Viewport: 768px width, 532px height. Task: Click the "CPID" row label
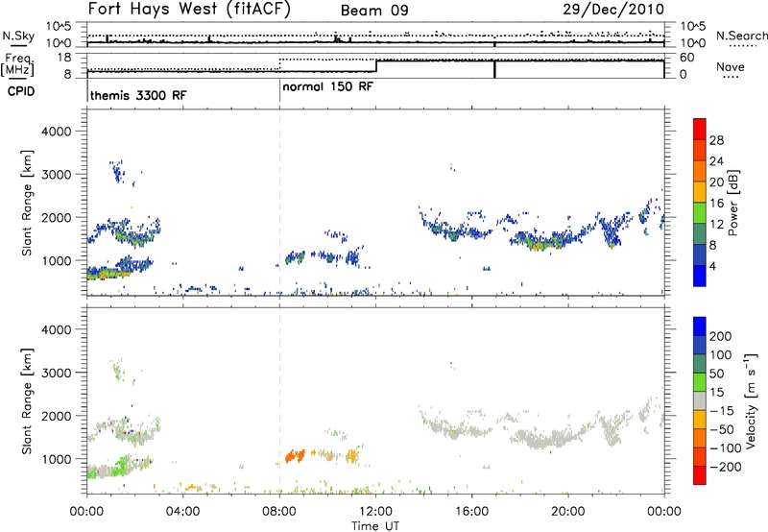tap(21, 91)
